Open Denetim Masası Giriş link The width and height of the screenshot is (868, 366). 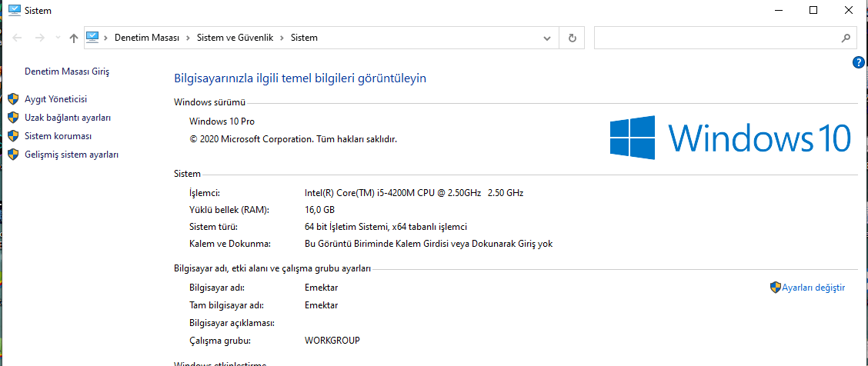pyautogui.click(x=67, y=72)
